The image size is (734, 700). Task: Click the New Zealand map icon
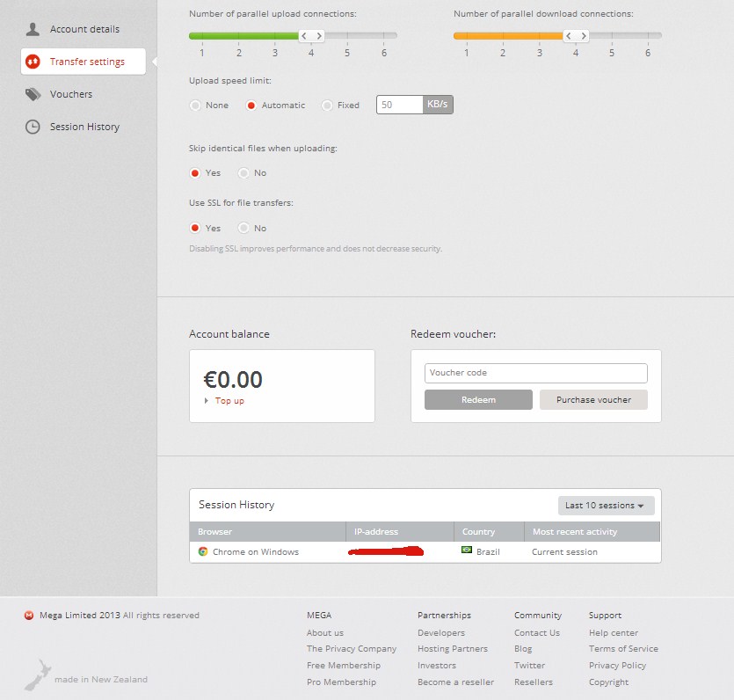point(37,673)
